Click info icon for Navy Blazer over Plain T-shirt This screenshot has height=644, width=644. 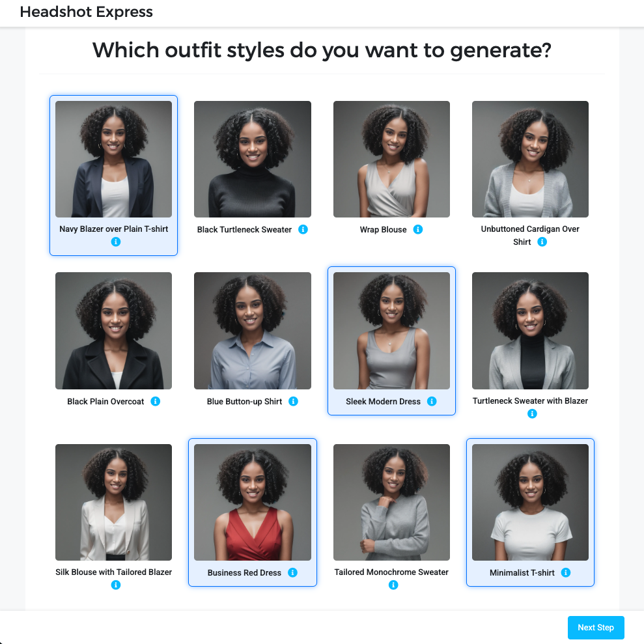116,242
